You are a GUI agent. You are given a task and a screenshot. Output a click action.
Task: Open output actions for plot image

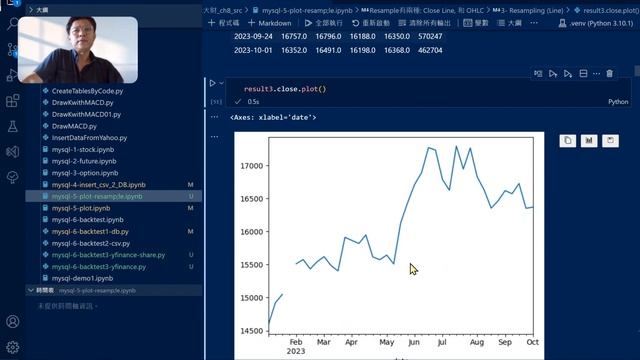click(214, 137)
